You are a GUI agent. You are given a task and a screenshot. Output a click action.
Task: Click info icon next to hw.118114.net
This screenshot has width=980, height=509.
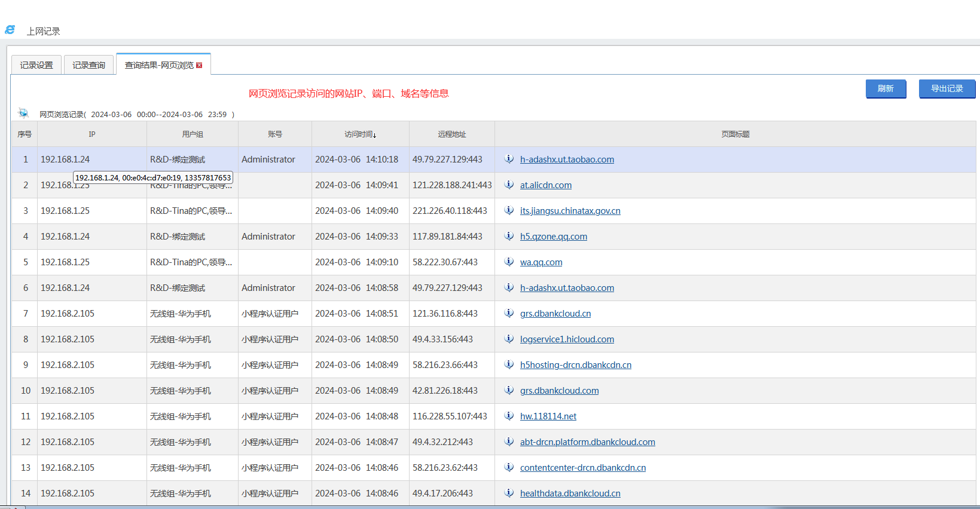pyautogui.click(x=509, y=416)
